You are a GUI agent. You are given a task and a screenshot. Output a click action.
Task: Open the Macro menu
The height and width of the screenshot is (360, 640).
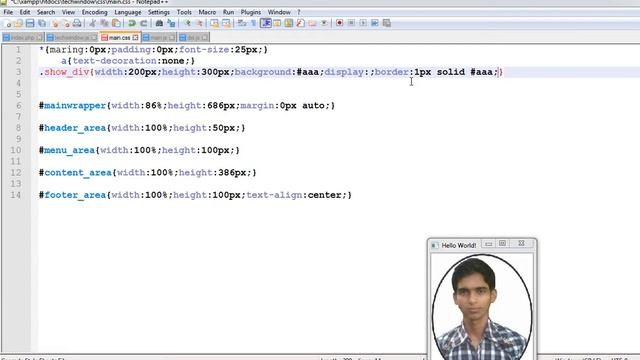[x=207, y=12]
